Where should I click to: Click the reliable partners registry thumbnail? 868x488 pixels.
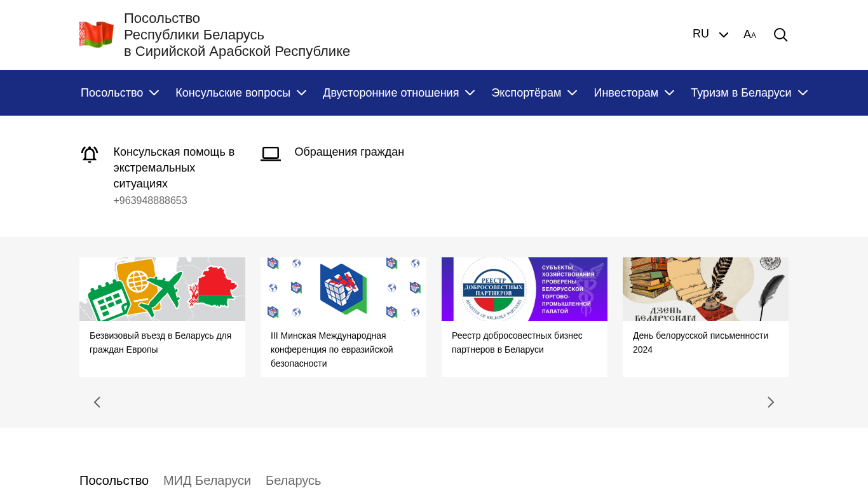[x=524, y=289]
